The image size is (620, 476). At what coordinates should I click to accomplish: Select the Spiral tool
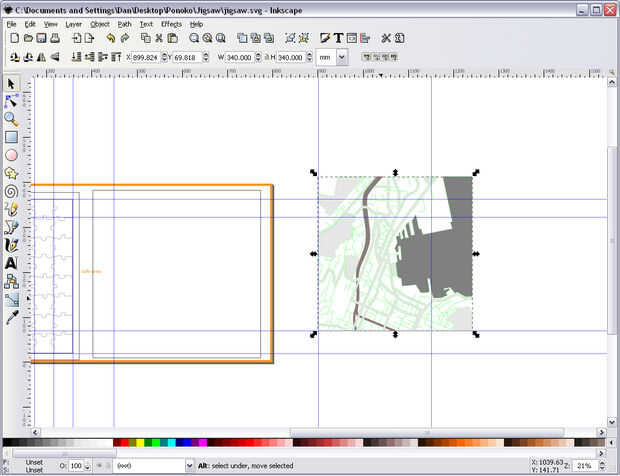point(11,192)
